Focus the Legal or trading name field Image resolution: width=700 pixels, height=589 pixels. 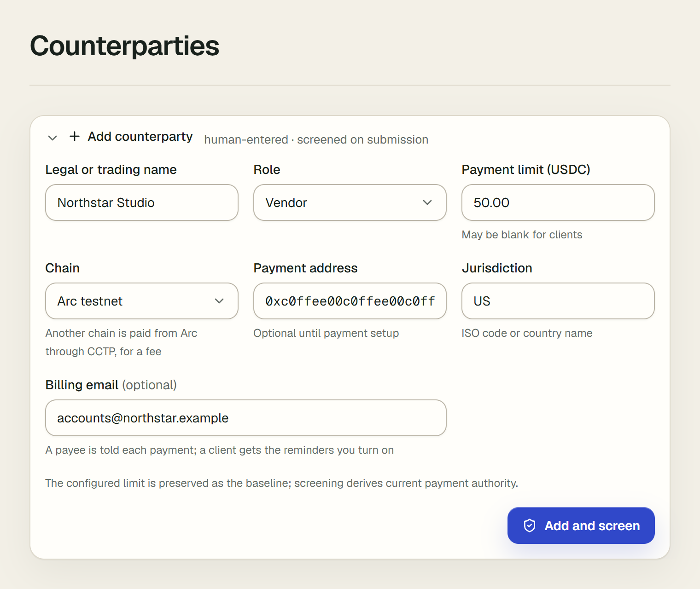coord(142,202)
